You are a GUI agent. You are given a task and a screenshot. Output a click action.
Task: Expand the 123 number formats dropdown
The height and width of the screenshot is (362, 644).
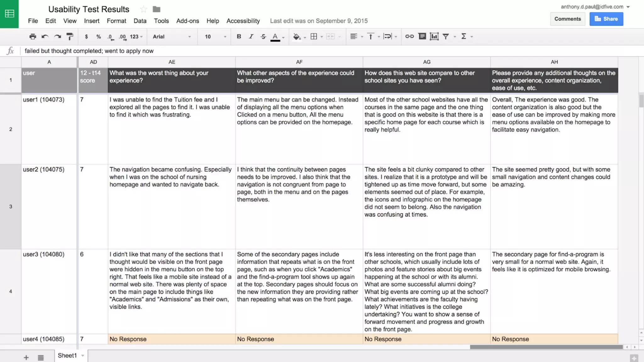[x=136, y=36]
